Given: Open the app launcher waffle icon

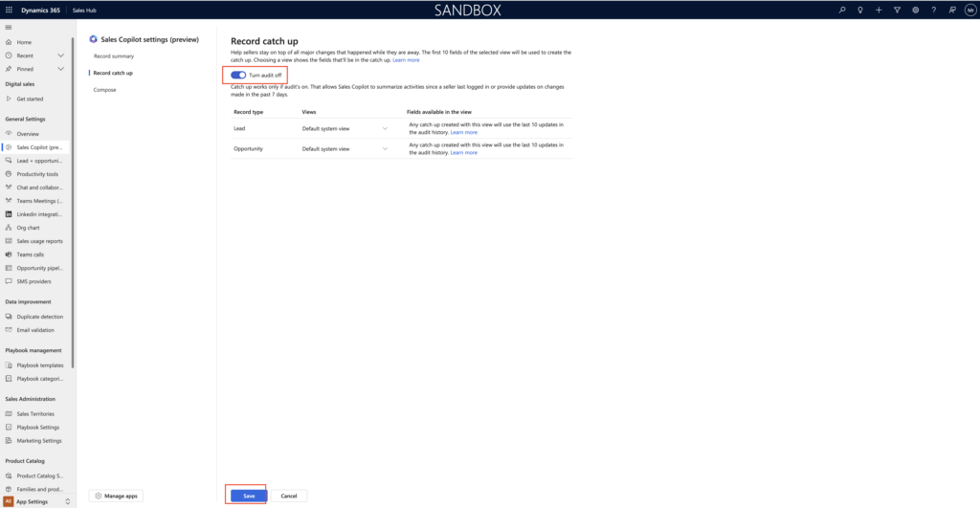Looking at the screenshot, I should click(x=9, y=10).
